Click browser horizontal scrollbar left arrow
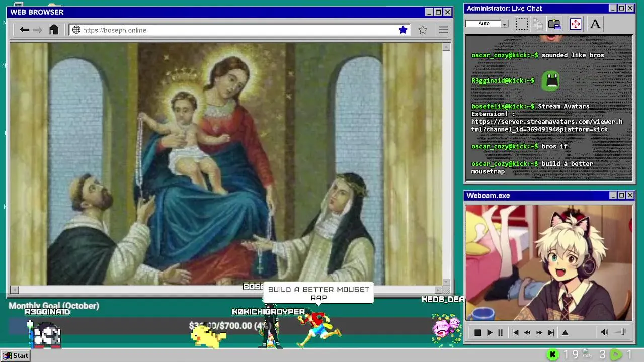 [x=15, y=290]
